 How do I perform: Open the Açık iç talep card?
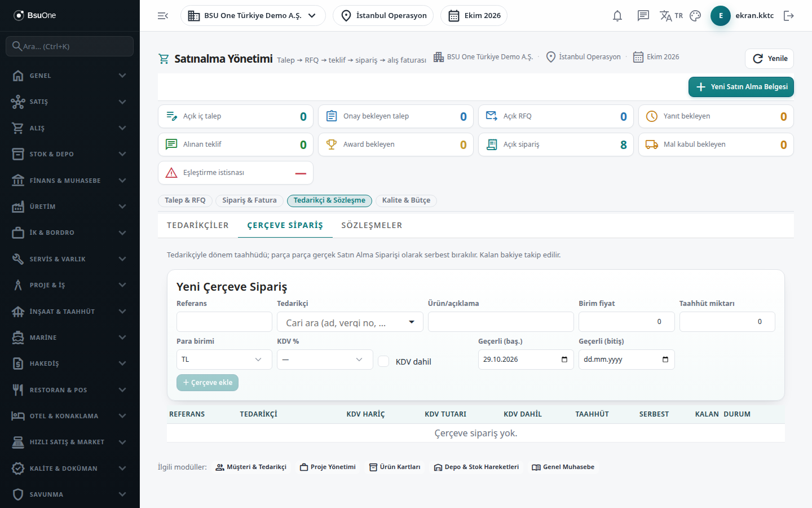click(x=236, y=116)
